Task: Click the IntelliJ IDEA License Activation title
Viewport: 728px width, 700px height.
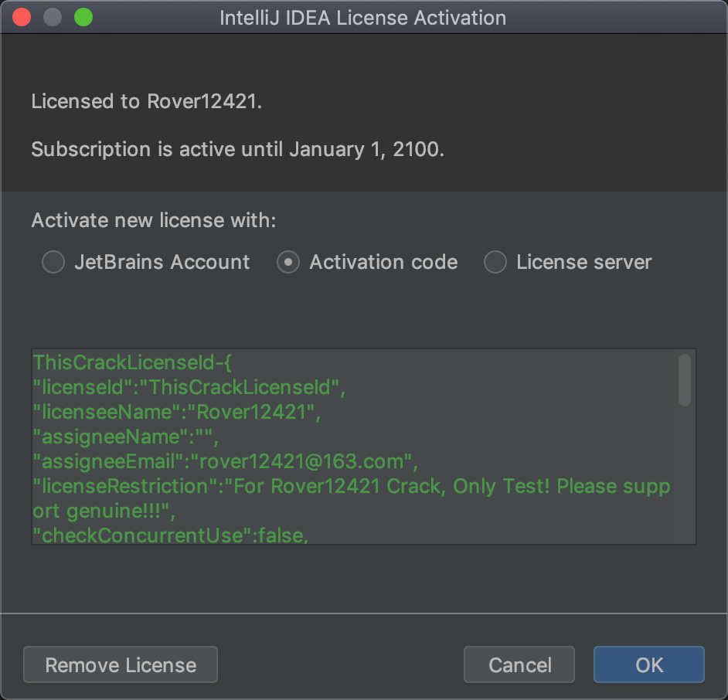Action: (363, 17)
